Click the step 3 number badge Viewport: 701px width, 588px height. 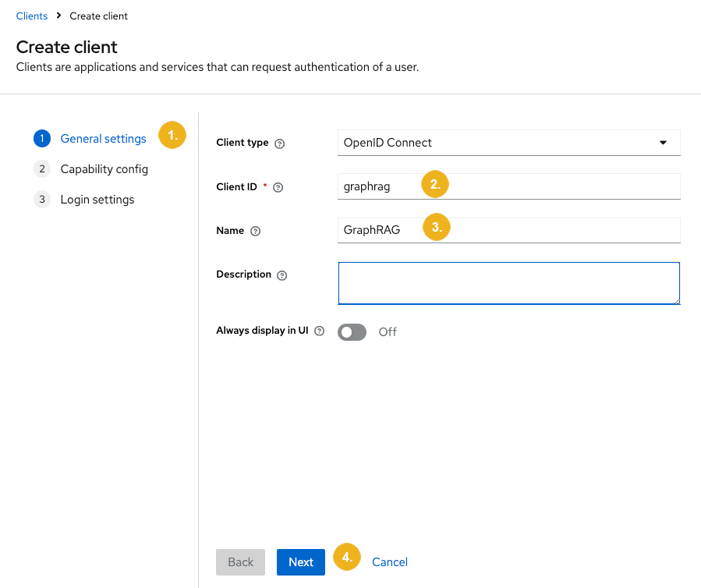[42, 200]
